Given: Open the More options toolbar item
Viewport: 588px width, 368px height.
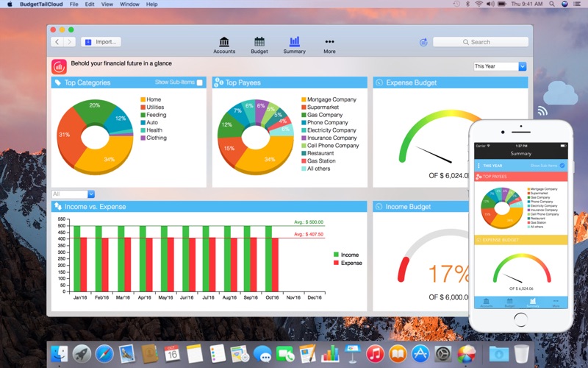Looking at the screenshot, I should [x=329, y=46].
